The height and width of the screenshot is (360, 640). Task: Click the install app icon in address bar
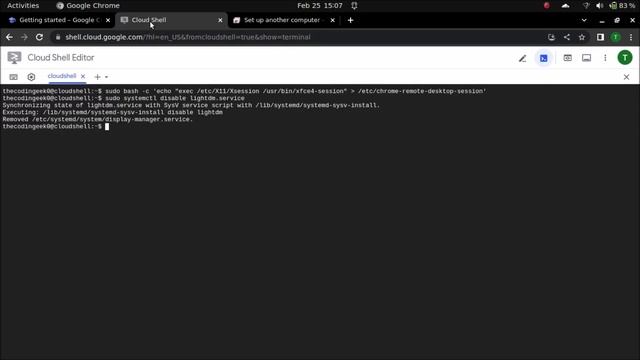click(551, 37)
